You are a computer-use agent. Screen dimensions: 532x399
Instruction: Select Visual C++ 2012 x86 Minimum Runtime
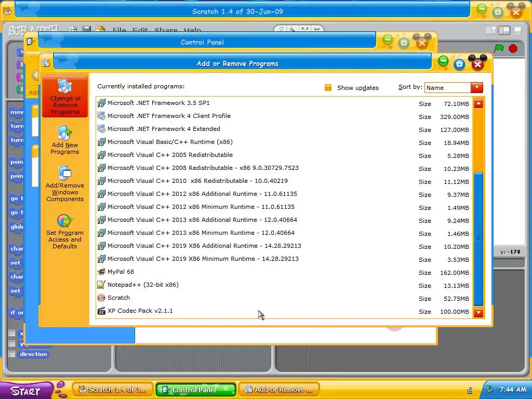[284, 207]
